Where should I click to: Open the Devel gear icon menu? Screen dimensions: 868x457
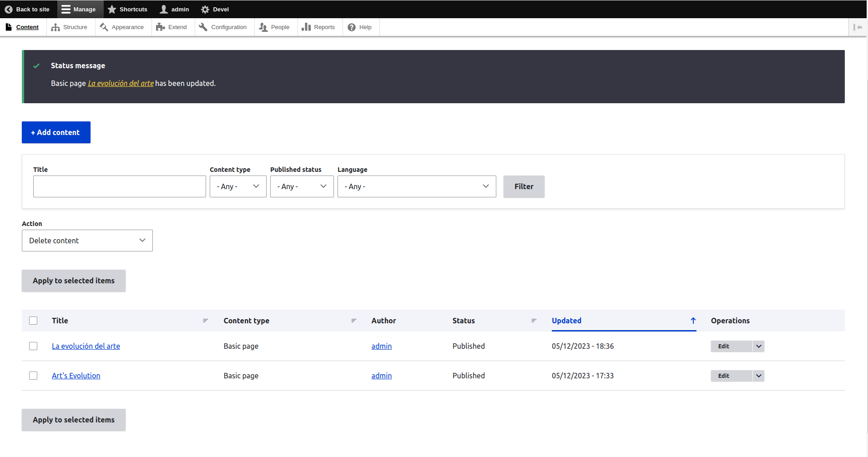click(x=205, y=9)
